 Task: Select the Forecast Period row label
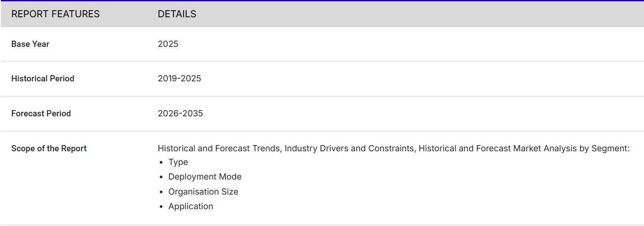point(41,114)
